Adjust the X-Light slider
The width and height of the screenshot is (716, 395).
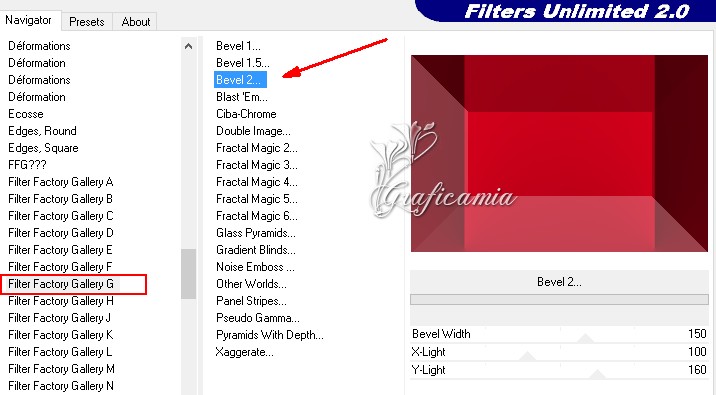click(x=559, y=352)
